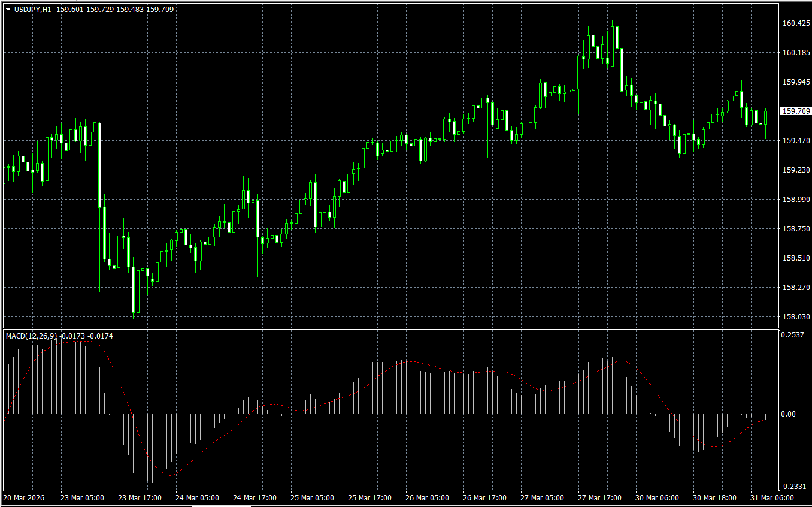Click the MACD 0.00 zero level label
Viewport: 812px width, 507px height.
[789, 414]
